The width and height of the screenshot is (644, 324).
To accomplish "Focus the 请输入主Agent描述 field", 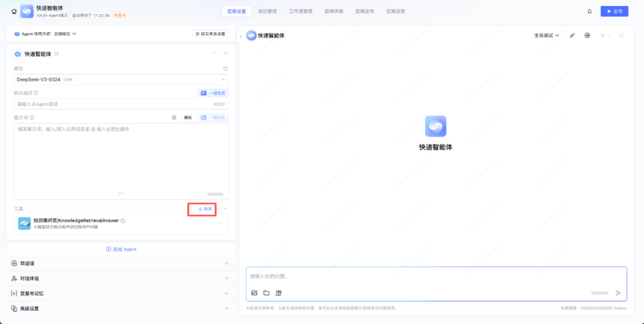I will [x=120, y=104].
